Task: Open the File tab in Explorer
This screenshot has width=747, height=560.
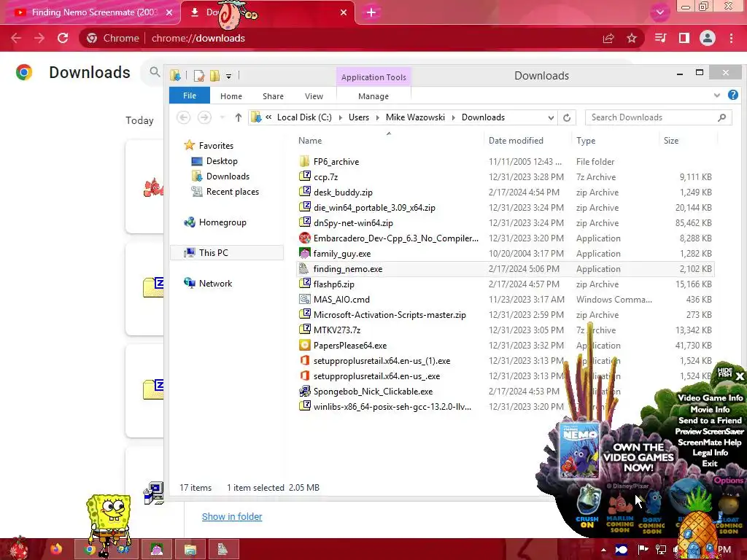Action: pos(190,96)
